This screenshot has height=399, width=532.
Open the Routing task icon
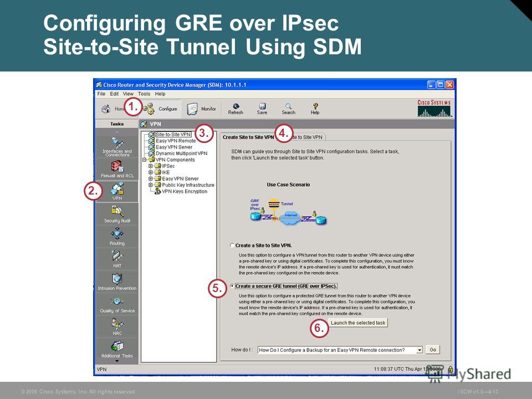(117, 233)
